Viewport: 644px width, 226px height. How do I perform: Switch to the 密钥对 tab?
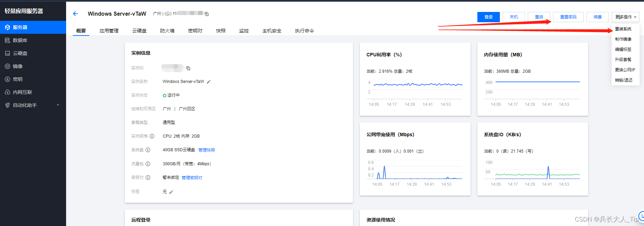click(x=195, y=31)
